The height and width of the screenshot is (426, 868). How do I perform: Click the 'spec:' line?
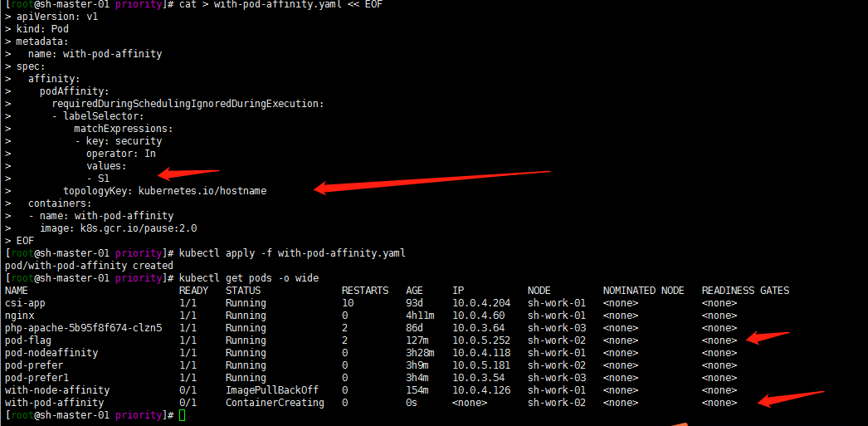coord(31,66)
